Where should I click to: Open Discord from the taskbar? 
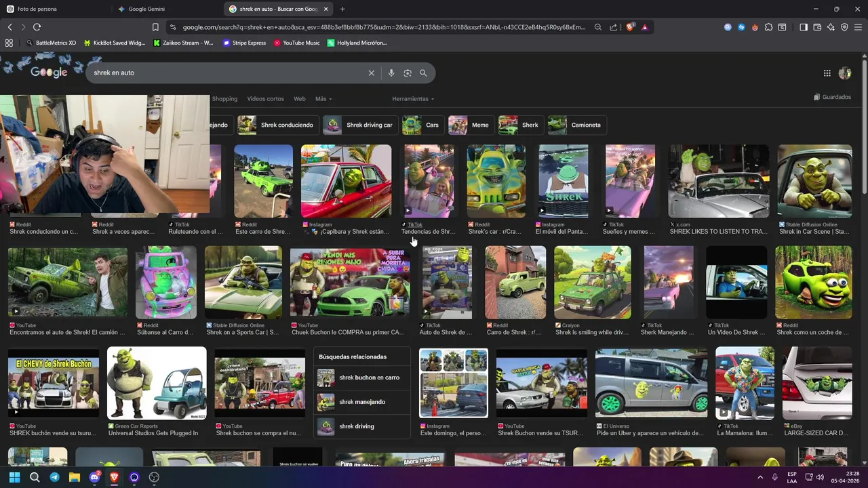pos(94,477)
